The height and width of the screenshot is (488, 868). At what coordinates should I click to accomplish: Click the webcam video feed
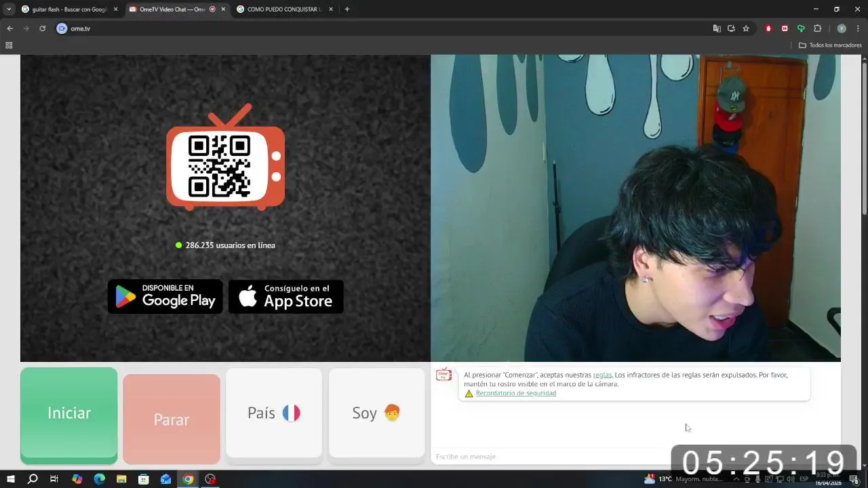click(x=635, y=208)
